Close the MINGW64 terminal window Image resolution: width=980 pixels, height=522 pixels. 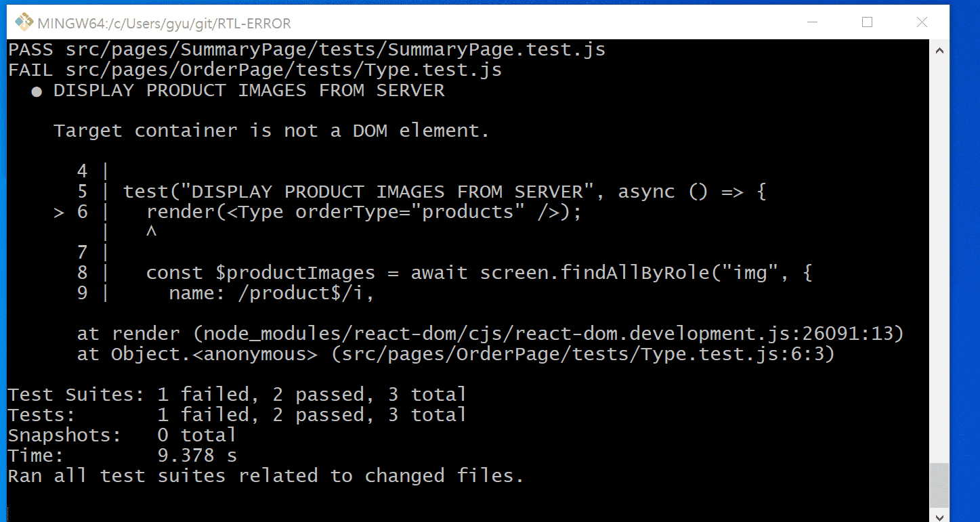click(921, 22)
